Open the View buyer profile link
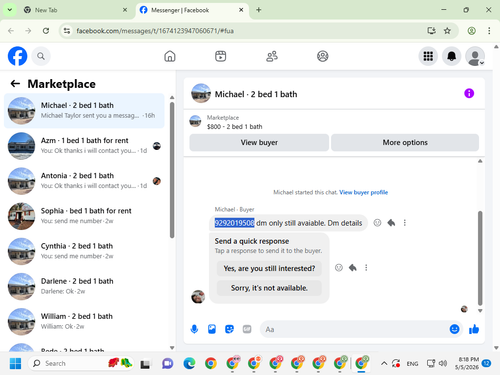The width and height of the screenshot is (500, 375). (x=363, y=192)
